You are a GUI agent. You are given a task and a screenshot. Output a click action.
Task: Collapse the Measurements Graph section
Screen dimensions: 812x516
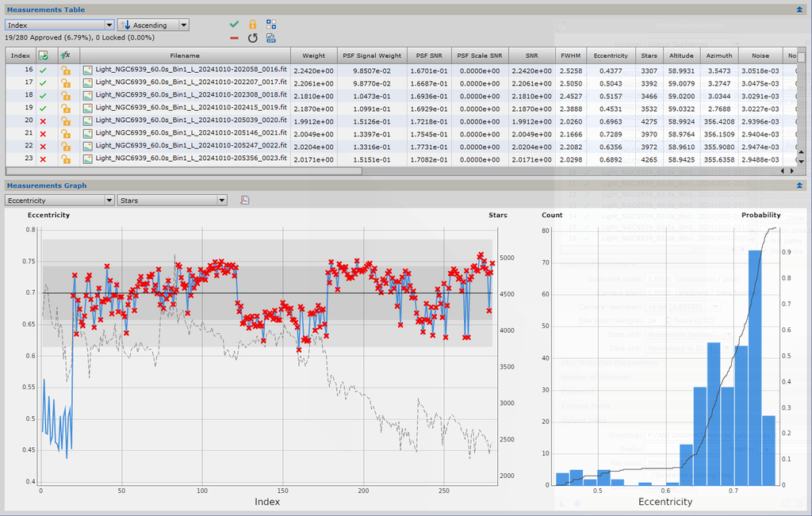tap(799, 185)
